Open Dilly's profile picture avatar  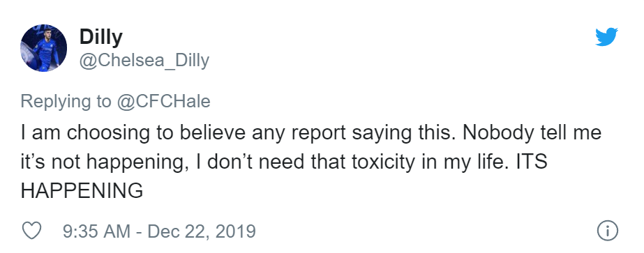43,48
